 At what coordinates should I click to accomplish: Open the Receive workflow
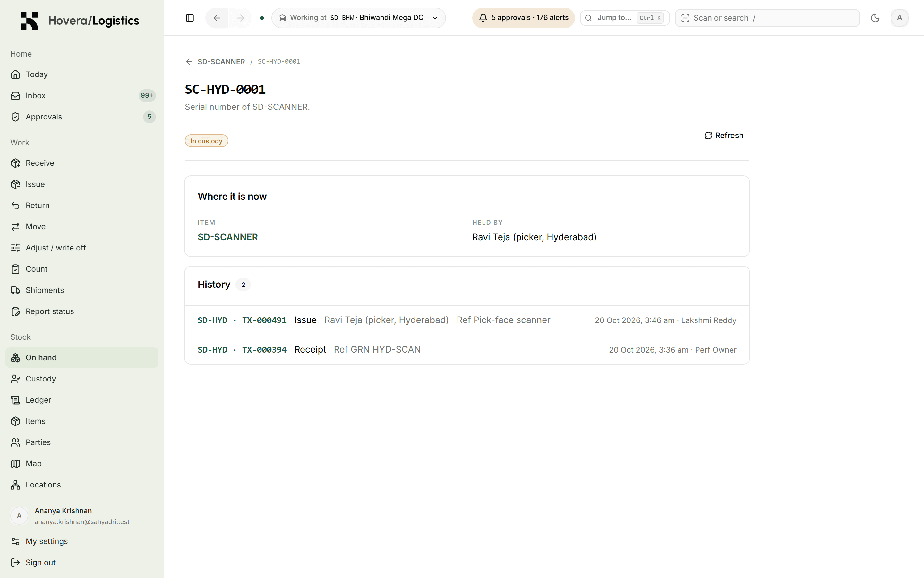82,163
